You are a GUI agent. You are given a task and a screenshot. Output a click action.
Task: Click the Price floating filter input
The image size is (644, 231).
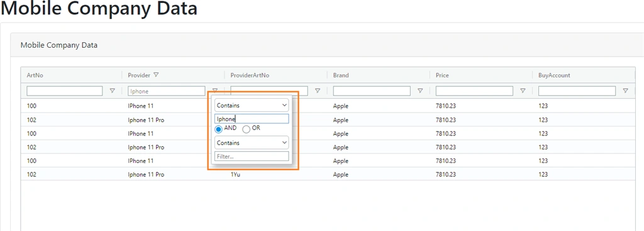pyautogui.click(x=474, y=91)
